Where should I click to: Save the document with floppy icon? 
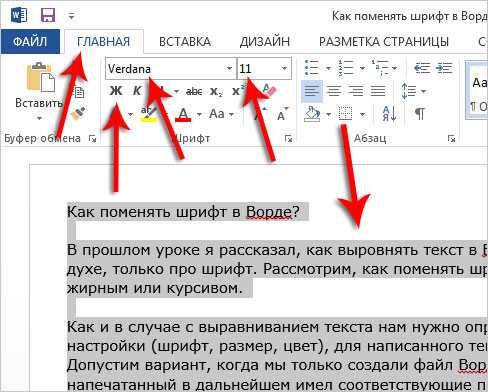click(x=48, y=15)
